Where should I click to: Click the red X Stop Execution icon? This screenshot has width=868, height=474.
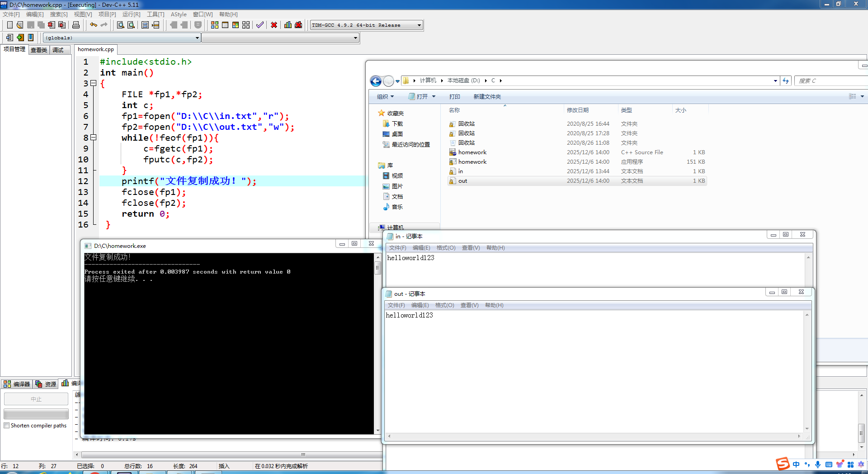click(274, 25)
